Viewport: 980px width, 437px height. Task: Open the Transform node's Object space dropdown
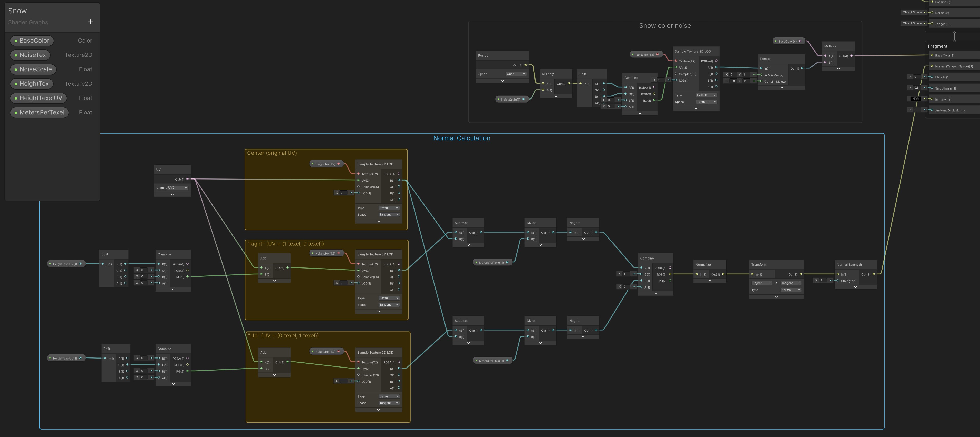click(761, 283)
